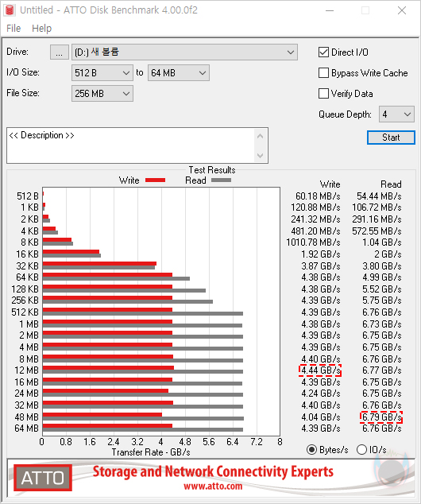421x504 pixels.
Task: Click the 2 GB/s read value
Action: [x=388, y=254]
